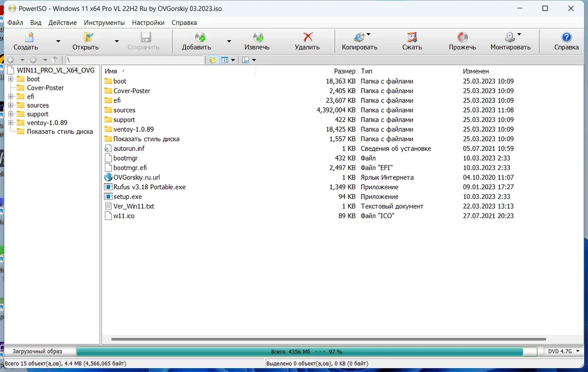This screenshot has height=372, width=588.
Task: Click the PowerISO title bar app icon
Action: click(12, 8)
